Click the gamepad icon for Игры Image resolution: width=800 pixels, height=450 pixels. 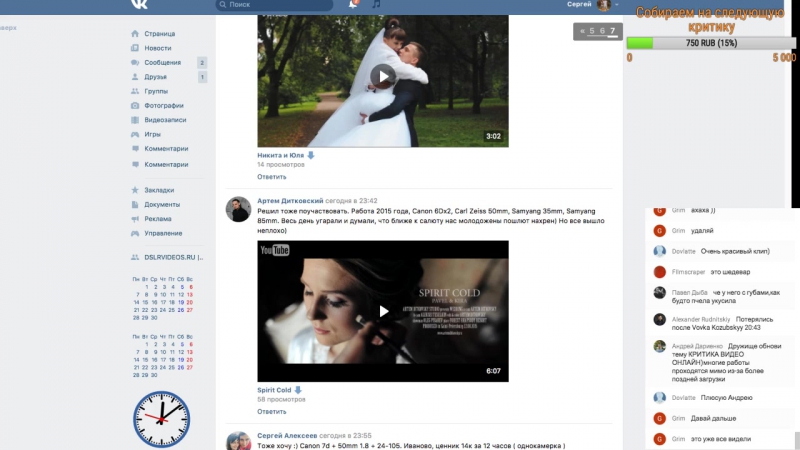click(x=134, y=134)
